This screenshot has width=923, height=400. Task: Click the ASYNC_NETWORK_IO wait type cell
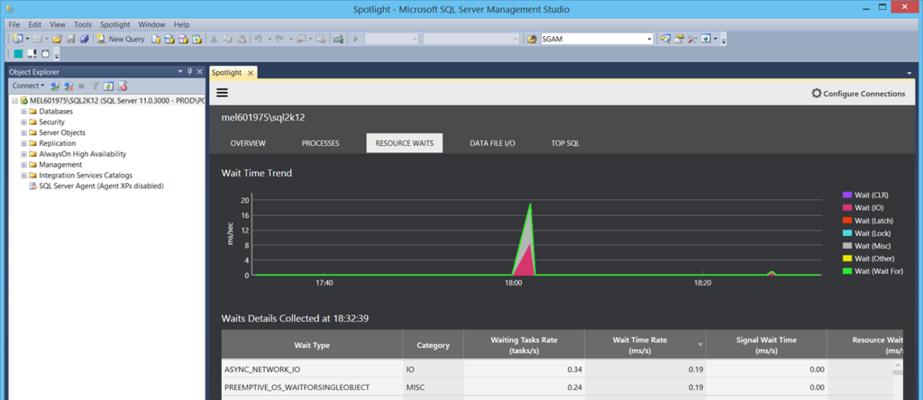pos(312,369)
